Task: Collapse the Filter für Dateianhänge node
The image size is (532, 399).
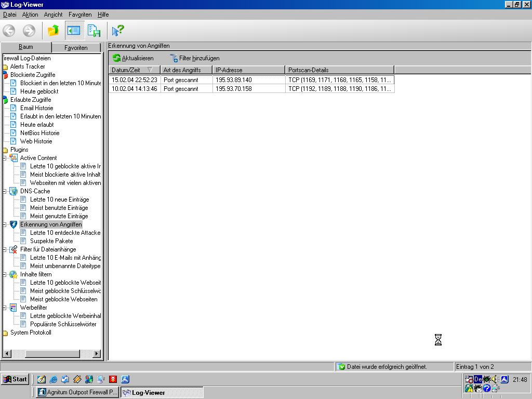Action: coord(4,249)
